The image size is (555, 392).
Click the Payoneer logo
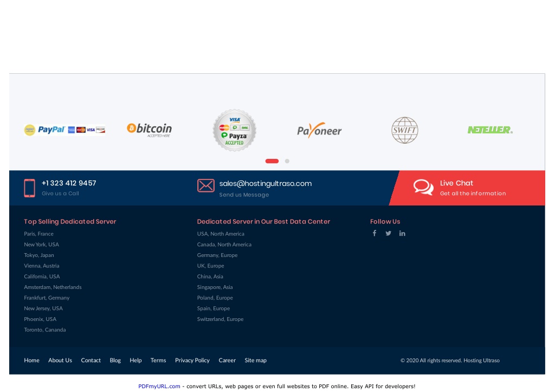click(x=319, y=130)
